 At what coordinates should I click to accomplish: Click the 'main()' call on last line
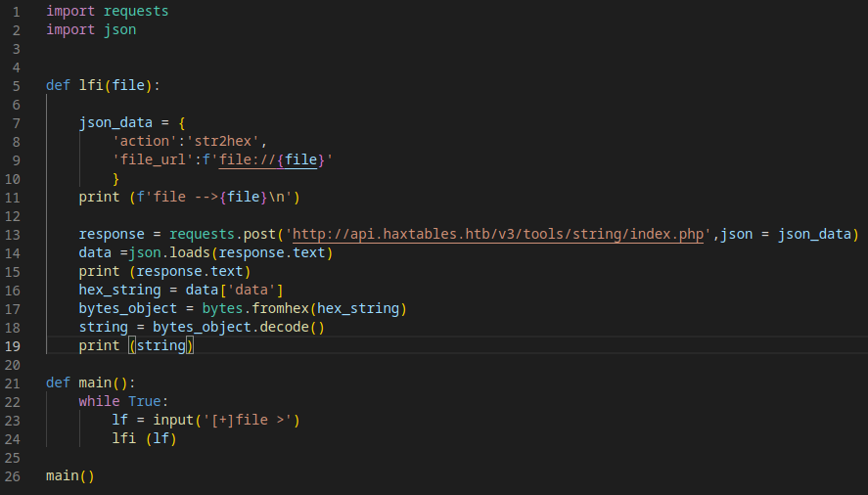pyautogui.click(x=70, y=476)
